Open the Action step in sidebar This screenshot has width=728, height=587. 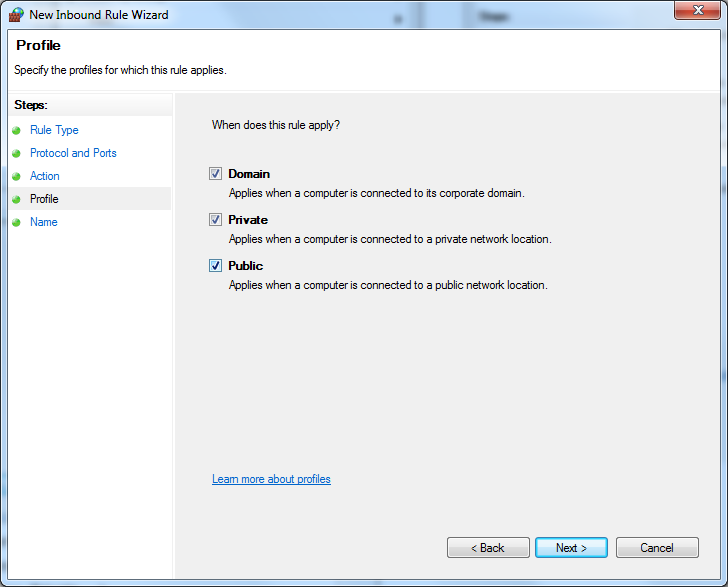coord(45,176)
